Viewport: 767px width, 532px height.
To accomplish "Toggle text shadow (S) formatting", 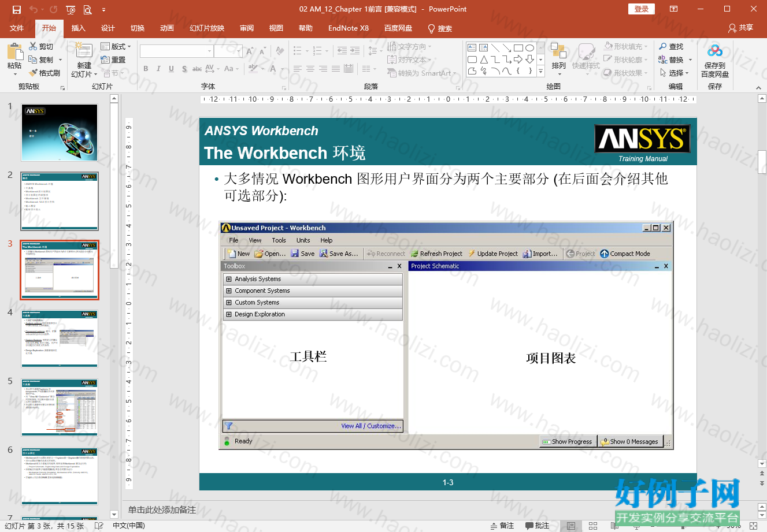I will tap(184, 69).
